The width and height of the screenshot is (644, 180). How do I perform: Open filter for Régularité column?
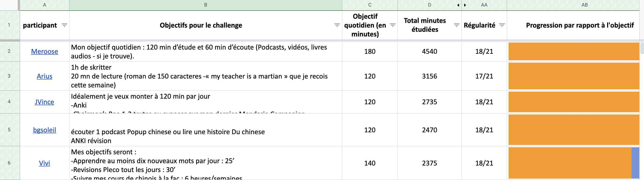coord(502,25)
